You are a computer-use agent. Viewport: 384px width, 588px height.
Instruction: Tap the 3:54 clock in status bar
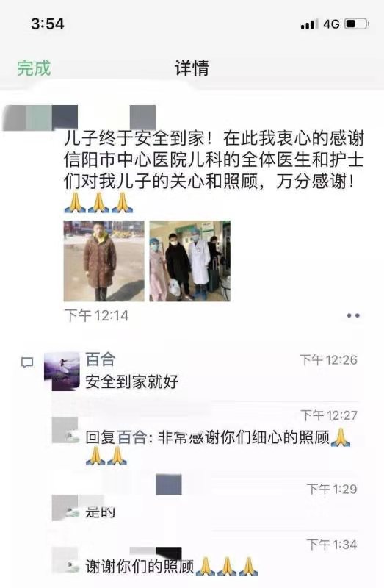pyautogui.click(x=48, y=24)
